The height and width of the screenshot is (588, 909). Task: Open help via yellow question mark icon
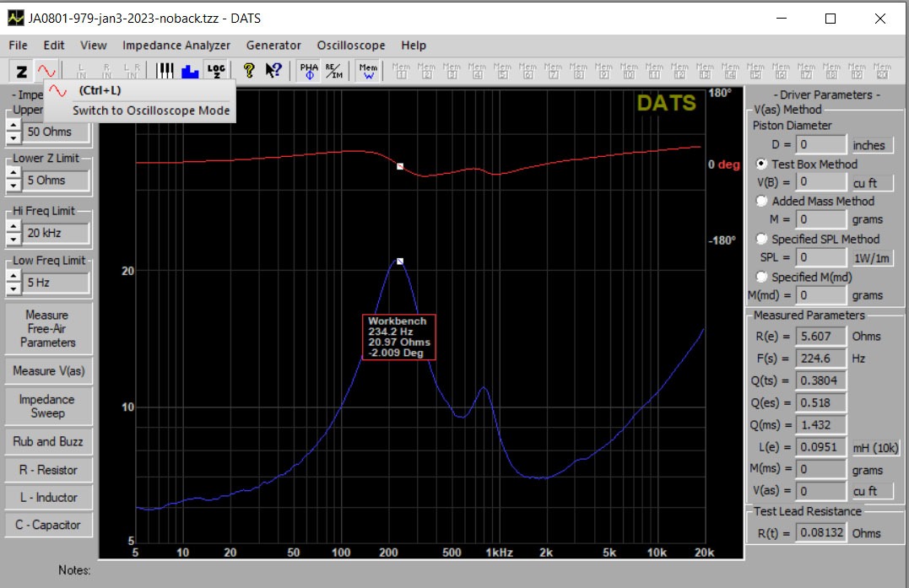coord(249,71)
